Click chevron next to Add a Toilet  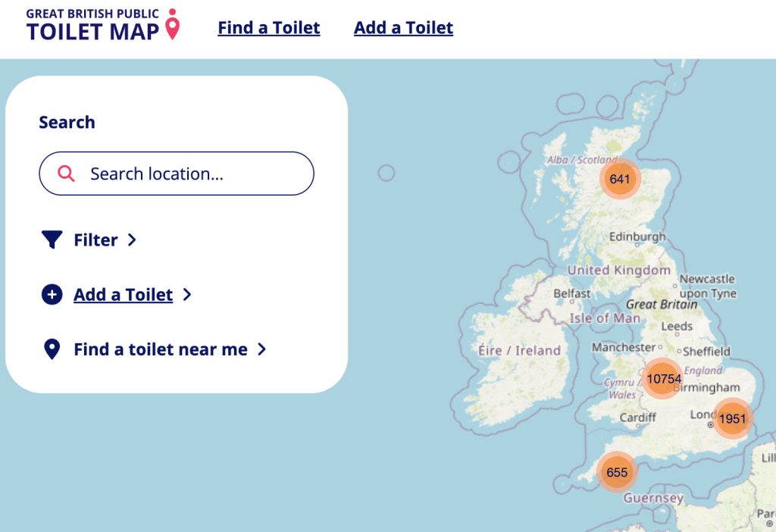(187, 295)
